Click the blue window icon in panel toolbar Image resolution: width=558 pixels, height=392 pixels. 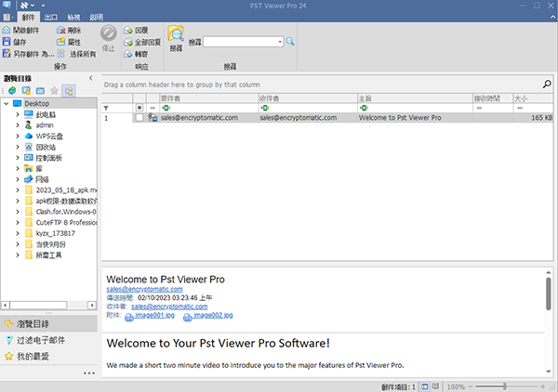point(41,91)
